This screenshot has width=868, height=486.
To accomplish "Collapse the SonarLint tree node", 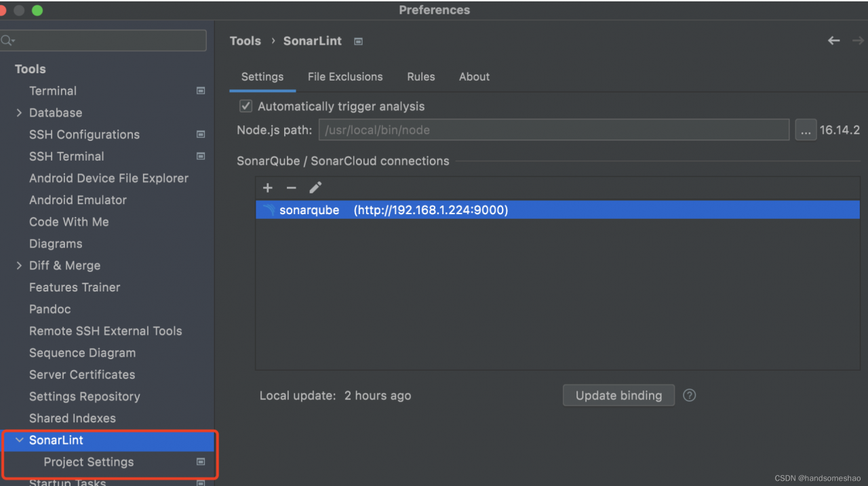I will pos(19,440).
